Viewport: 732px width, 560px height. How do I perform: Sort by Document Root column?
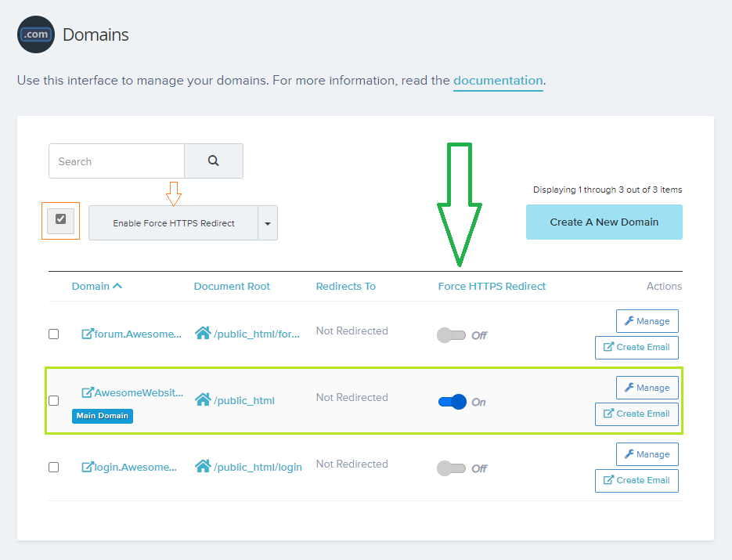(x=232, y=286)
